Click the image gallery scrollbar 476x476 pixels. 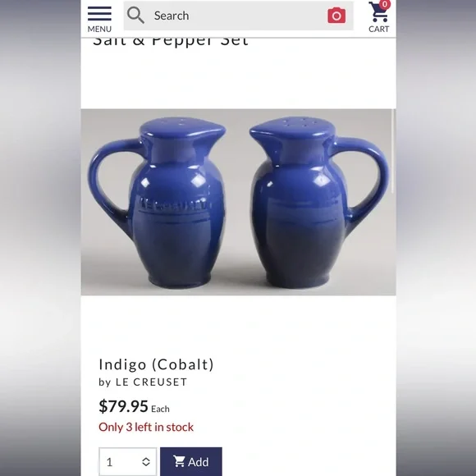click(x=393, y=151)
